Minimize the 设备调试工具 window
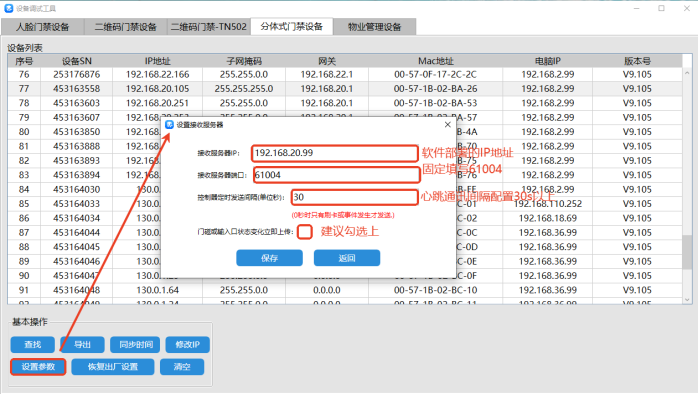 click(637, 8)
